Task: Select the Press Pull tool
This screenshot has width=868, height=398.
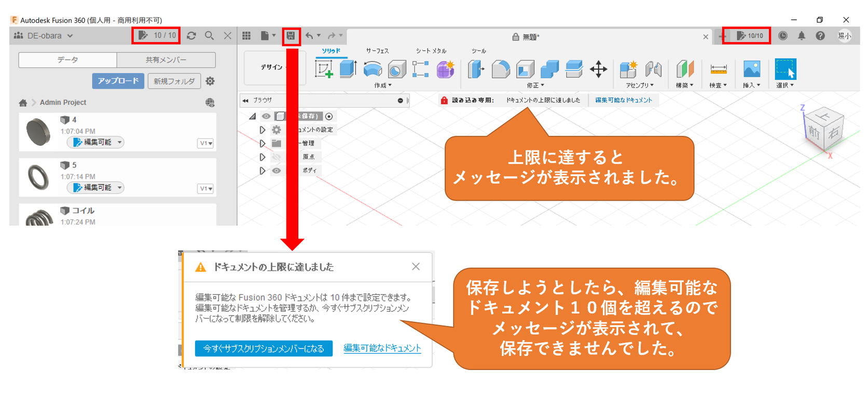Action: pyautogui.click(x=476, y=69)
